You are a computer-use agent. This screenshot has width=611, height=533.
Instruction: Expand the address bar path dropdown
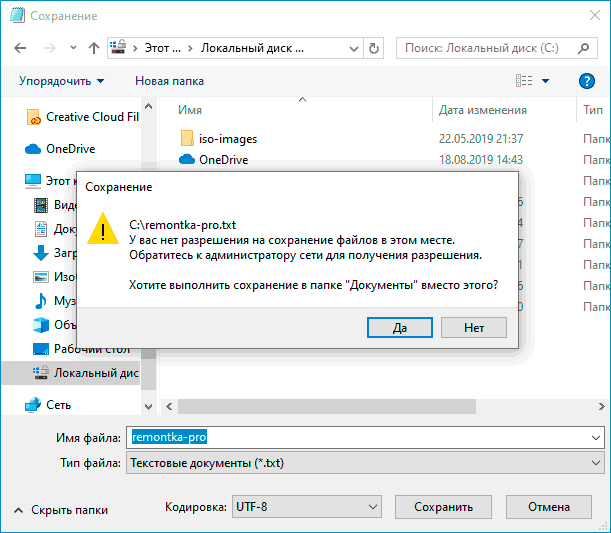coord(353,49)
